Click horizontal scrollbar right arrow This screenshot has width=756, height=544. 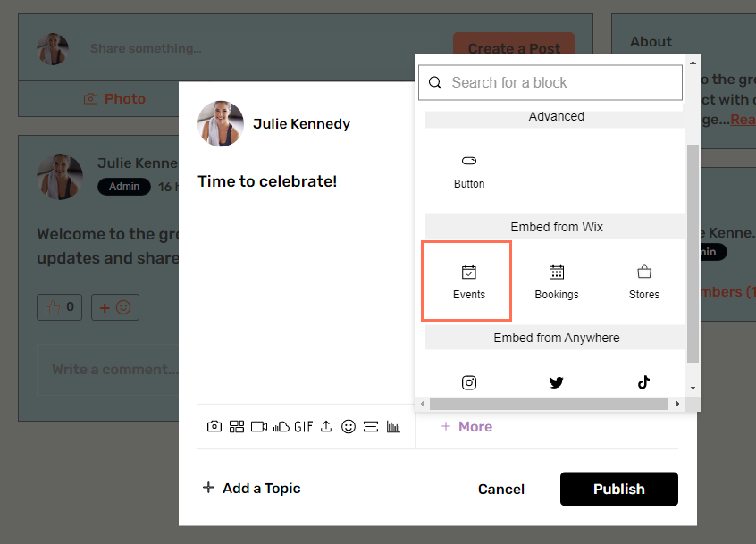point(677,404)
